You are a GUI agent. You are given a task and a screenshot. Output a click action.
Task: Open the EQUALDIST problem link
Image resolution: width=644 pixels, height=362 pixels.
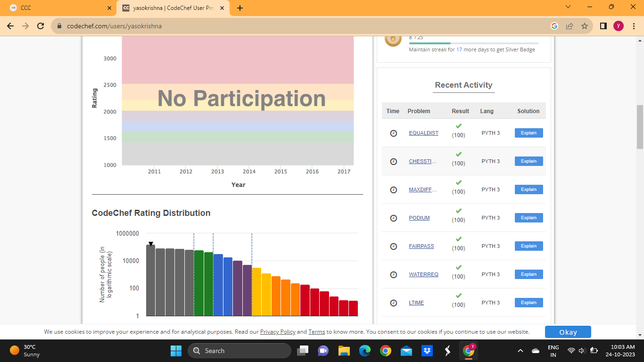pos(423,133)
